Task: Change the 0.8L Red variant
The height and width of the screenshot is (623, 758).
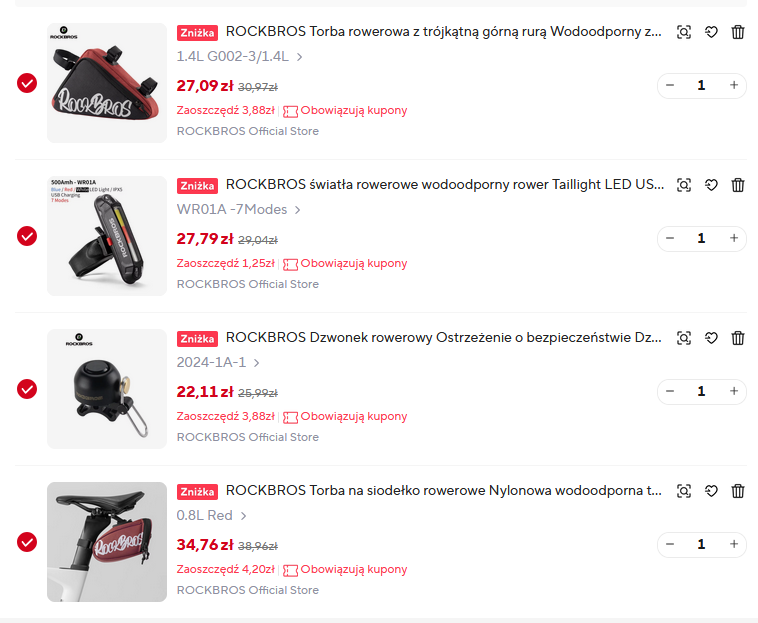Action: (x=212, y=516)
